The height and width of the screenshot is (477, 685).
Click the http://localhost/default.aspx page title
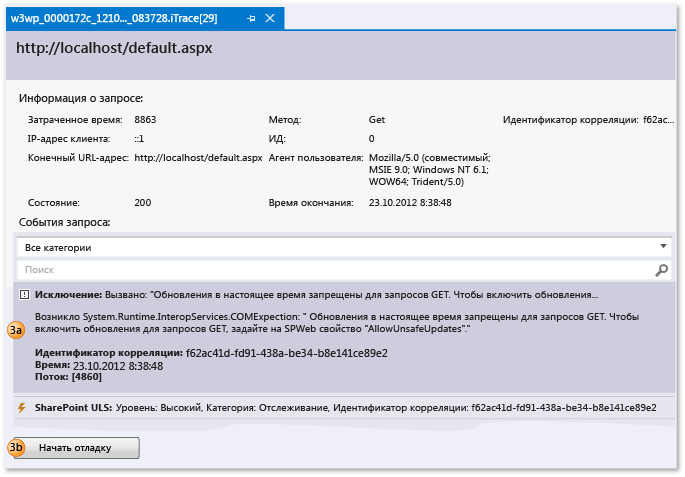[114, 48]
